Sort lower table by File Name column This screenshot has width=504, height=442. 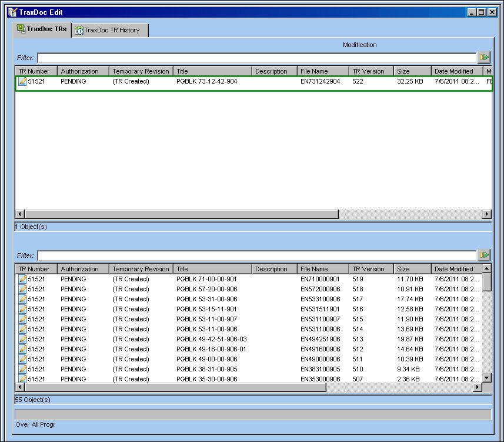tap(323, 269)
